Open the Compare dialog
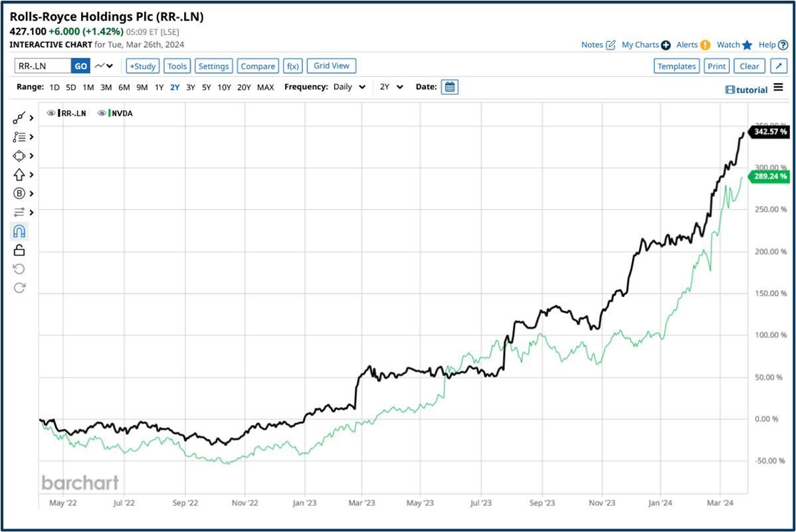796x532 pixels. point(258,66)
